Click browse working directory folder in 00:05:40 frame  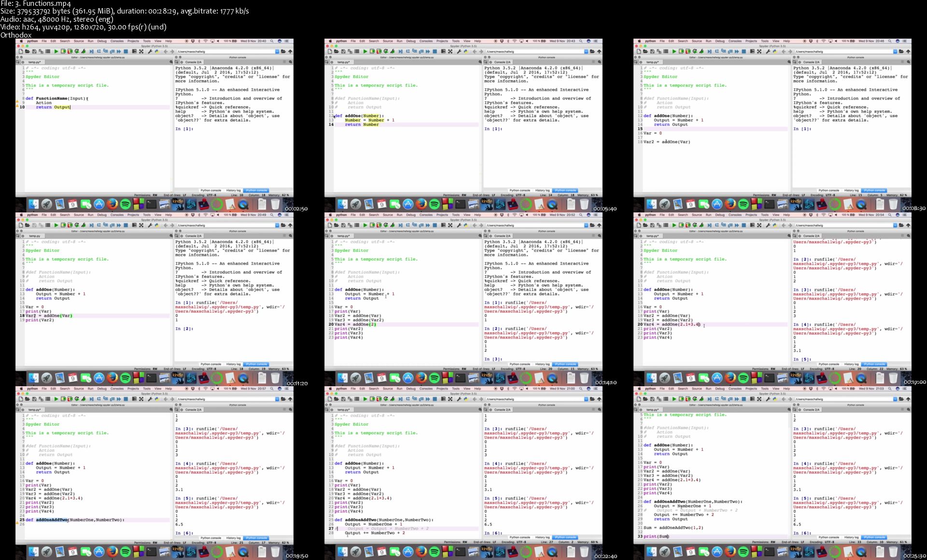pos(592,51)
